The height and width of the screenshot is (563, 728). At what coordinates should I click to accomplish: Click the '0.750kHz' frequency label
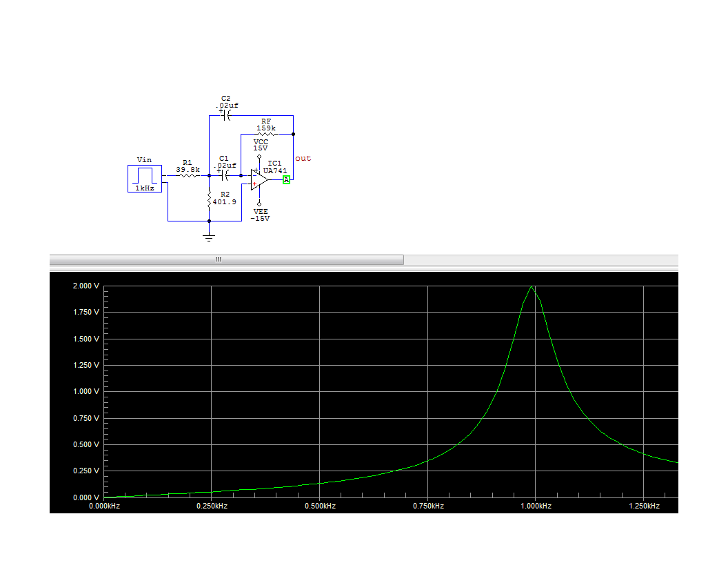pos(429,506)
